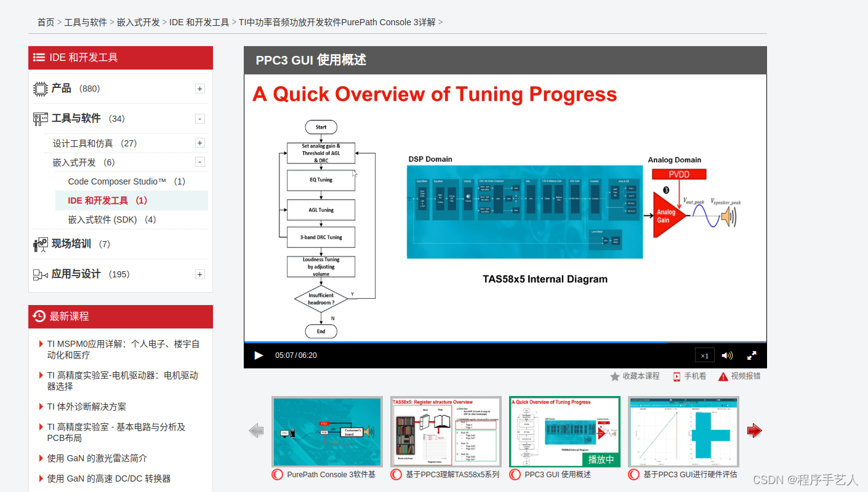Open TI 高精度实验室-电机驱动器 course
This screenshot has width=868, height=492.
[123, 381]
